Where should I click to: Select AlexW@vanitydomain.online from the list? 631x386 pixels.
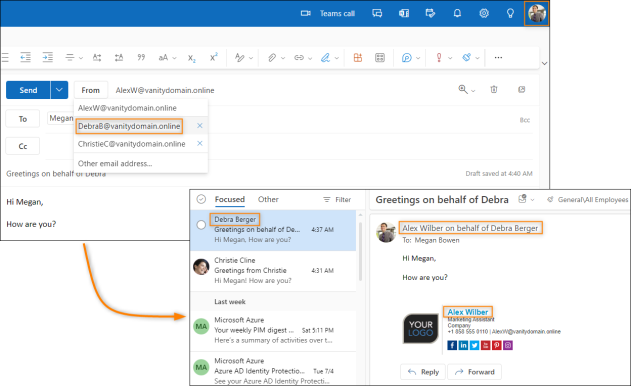(127, 108)
